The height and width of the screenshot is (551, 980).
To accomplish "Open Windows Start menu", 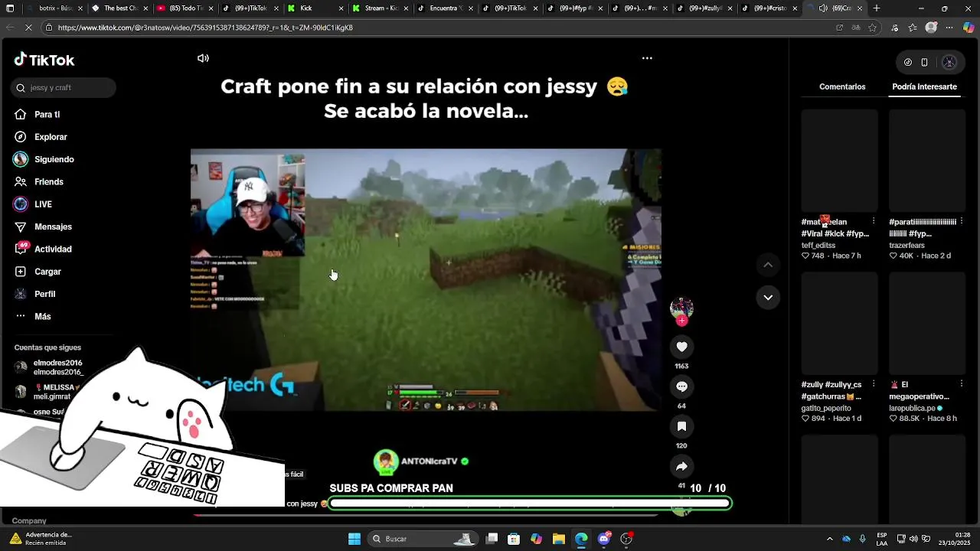I will pos(354,539).
